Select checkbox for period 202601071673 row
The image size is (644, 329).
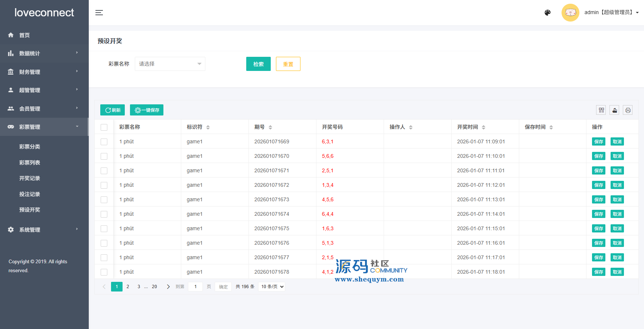coord(104,200)
